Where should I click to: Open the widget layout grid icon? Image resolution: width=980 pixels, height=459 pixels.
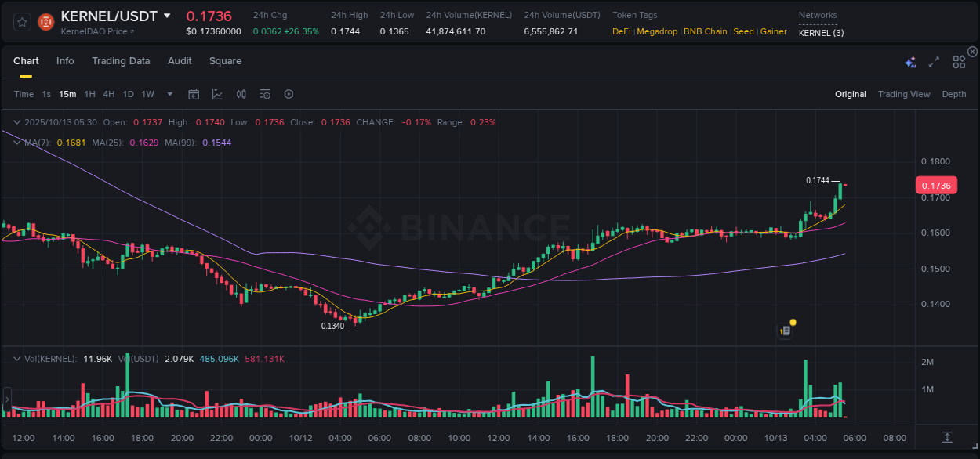959,61
